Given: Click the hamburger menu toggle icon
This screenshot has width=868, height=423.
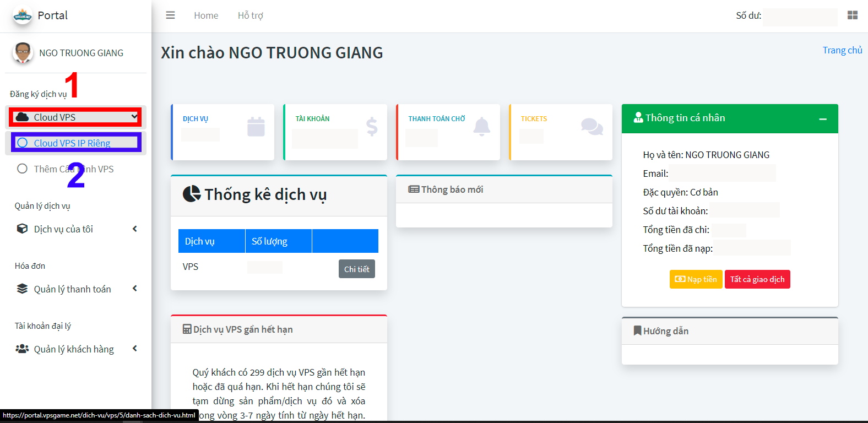Looking at the screenshot, I should [x=170, y=15].
